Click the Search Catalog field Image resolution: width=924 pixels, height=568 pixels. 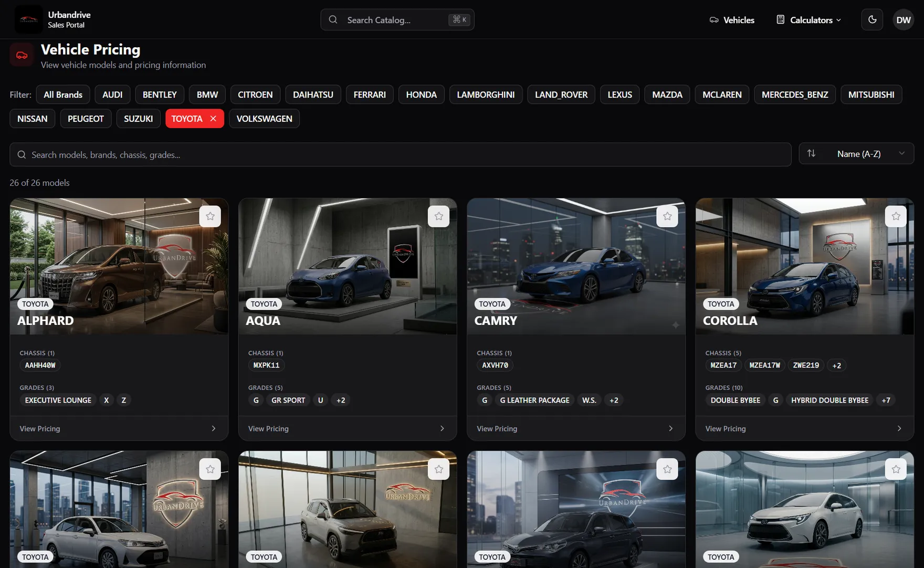[397, 19]
